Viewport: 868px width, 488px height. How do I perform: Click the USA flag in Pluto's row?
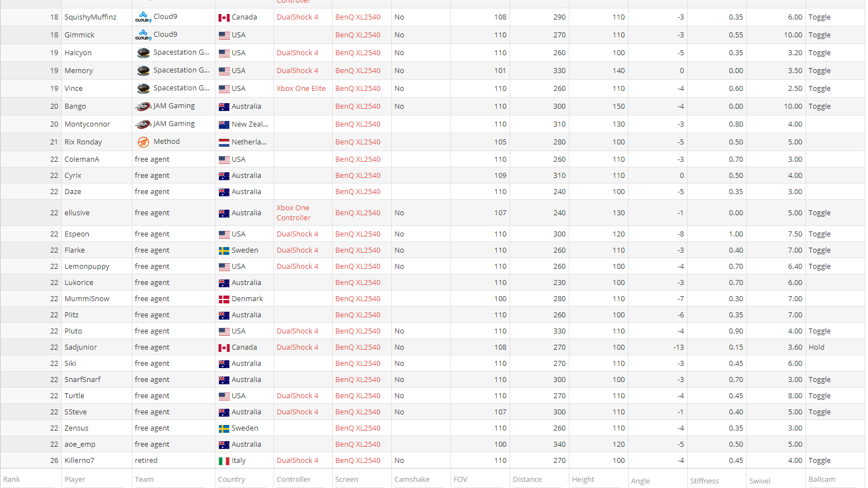click(x=224, y=332)
